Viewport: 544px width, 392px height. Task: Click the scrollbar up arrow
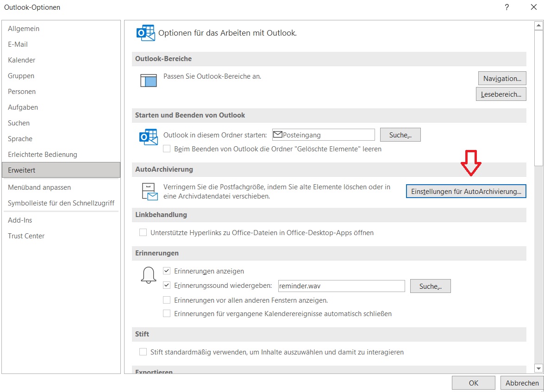point(538,25)
